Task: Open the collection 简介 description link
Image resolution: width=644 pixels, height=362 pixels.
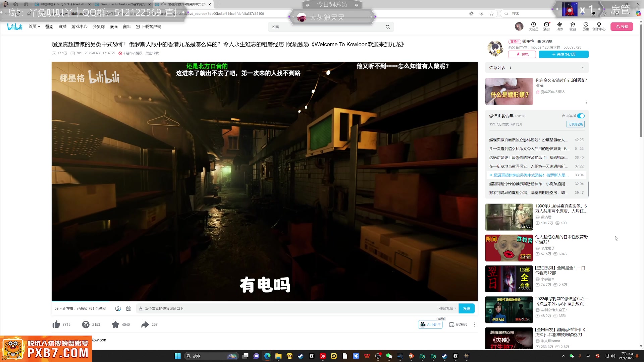Action: [x=517, y=124]
